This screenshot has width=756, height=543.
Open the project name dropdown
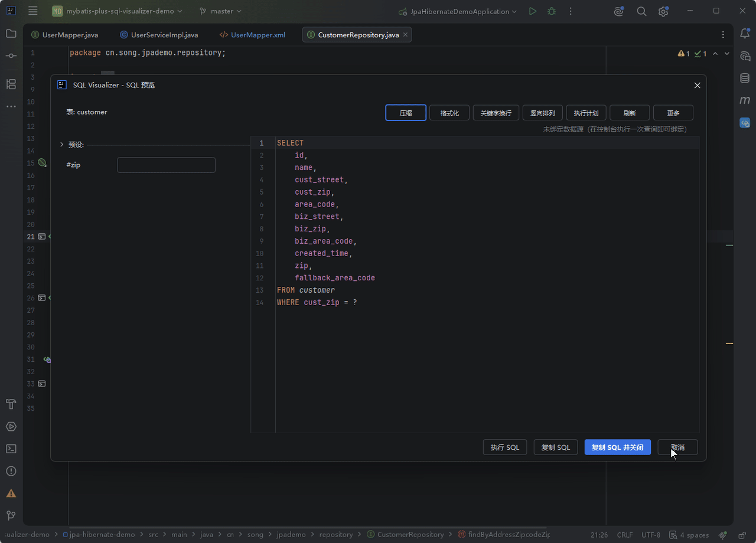coord(118,11)
